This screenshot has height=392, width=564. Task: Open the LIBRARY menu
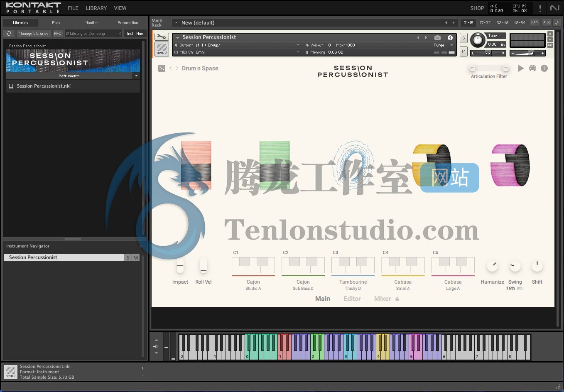click(x=96, y=8)
